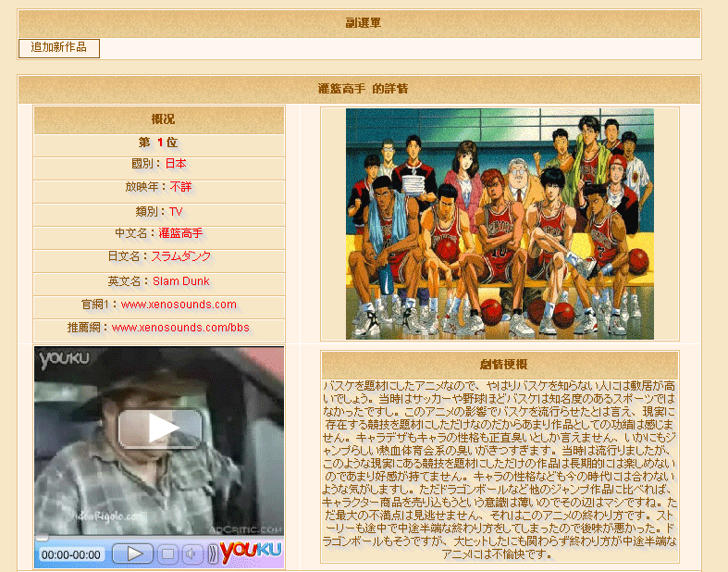Click the play button in player controls

coord(133,553)
